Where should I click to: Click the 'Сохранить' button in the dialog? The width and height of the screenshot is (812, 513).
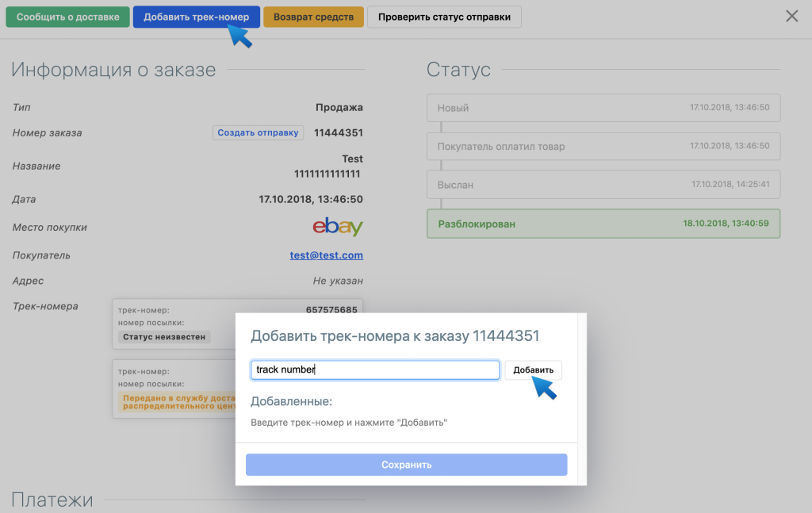coord(406,465)
